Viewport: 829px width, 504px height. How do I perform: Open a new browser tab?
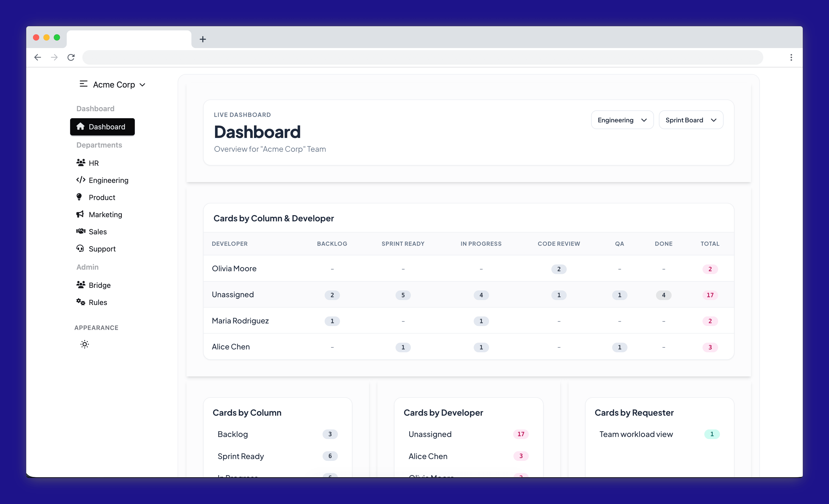(203, 39)
